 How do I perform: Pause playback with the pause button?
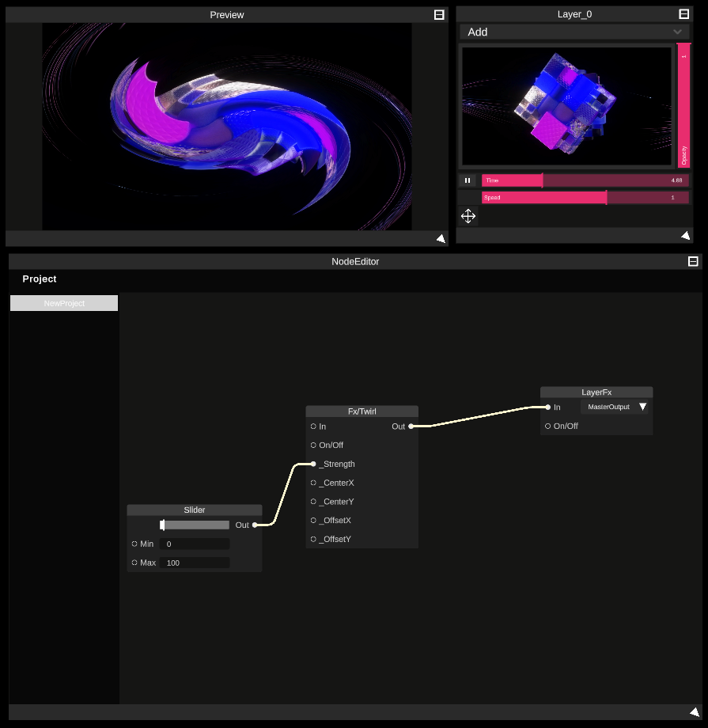pos(468,180)
